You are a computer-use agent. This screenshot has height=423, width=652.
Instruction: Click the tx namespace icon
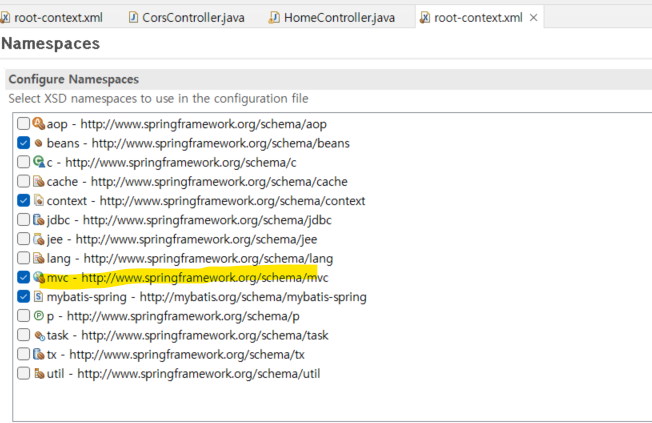pos(39,354)
